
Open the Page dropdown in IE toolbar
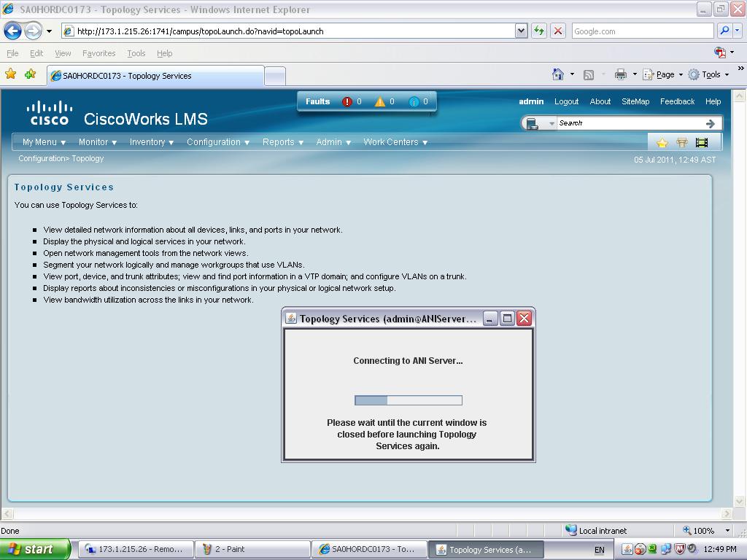click(x=662, y=74)
